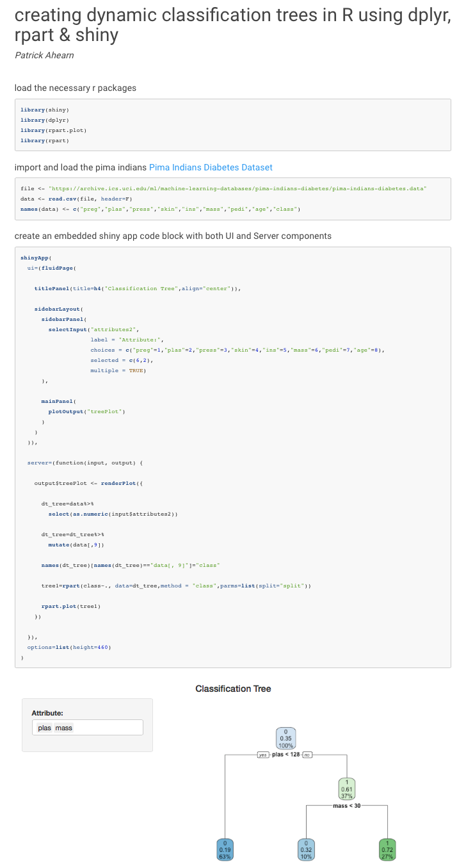Click the 'mass < 30' split label

[347, 805]
